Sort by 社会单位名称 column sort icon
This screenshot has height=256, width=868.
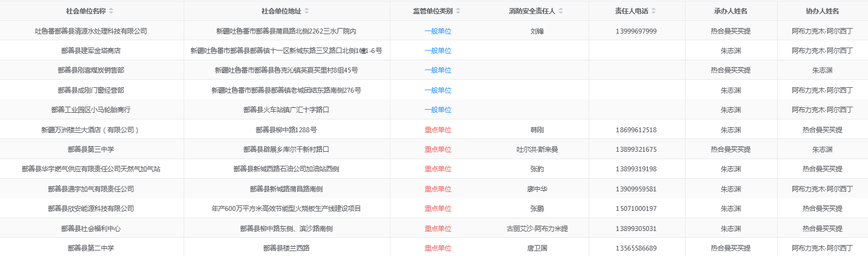111,11
